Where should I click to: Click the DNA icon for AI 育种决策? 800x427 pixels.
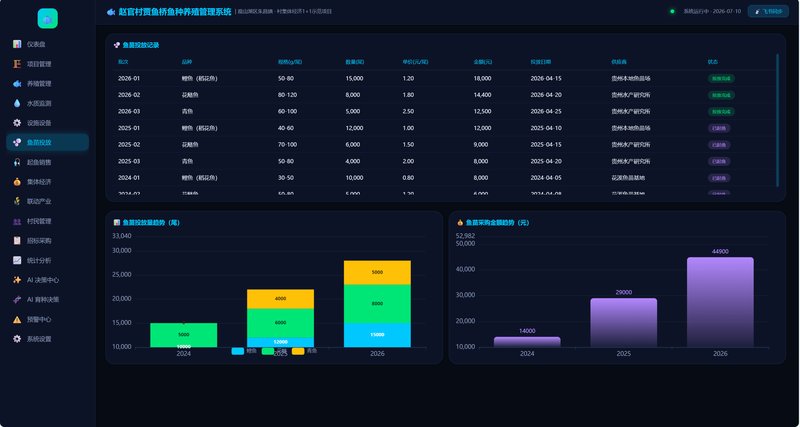coord(17,299)
